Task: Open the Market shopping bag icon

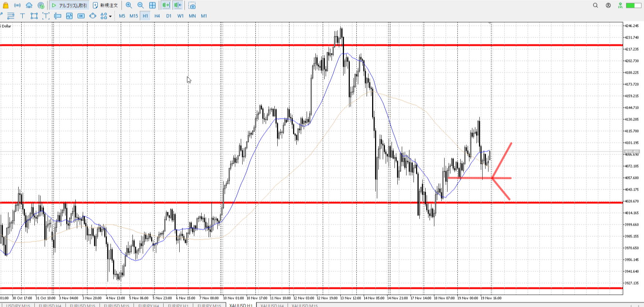Action: 5,5
